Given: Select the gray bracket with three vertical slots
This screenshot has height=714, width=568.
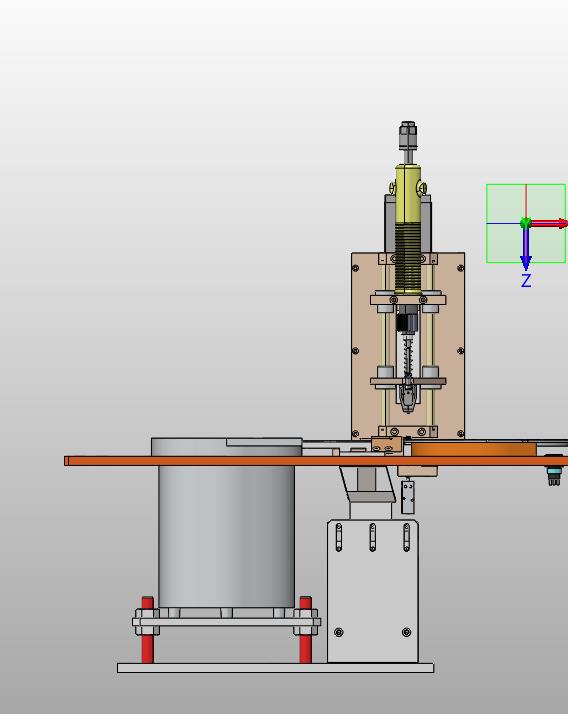Looking at the screenshot, I should coord(373,591).
